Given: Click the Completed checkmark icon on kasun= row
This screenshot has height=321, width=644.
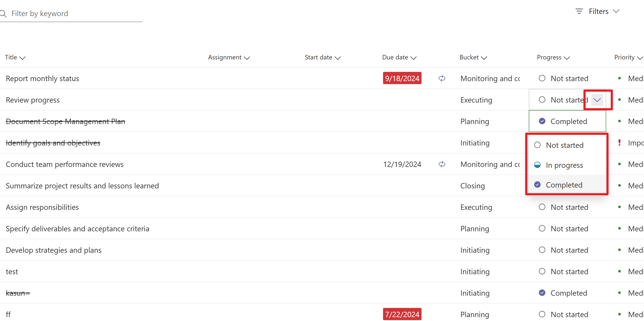Looking at the screenshot, I should [542, 293].
